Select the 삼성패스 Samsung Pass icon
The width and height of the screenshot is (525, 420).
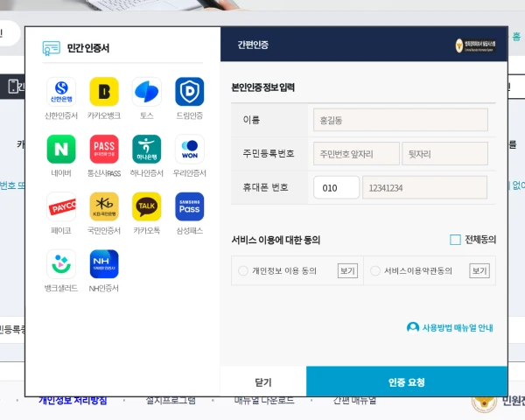point(190,206)
